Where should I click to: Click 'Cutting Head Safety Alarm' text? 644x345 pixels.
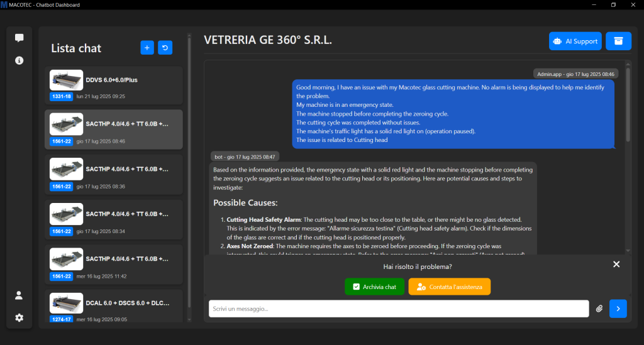point(264,219)
